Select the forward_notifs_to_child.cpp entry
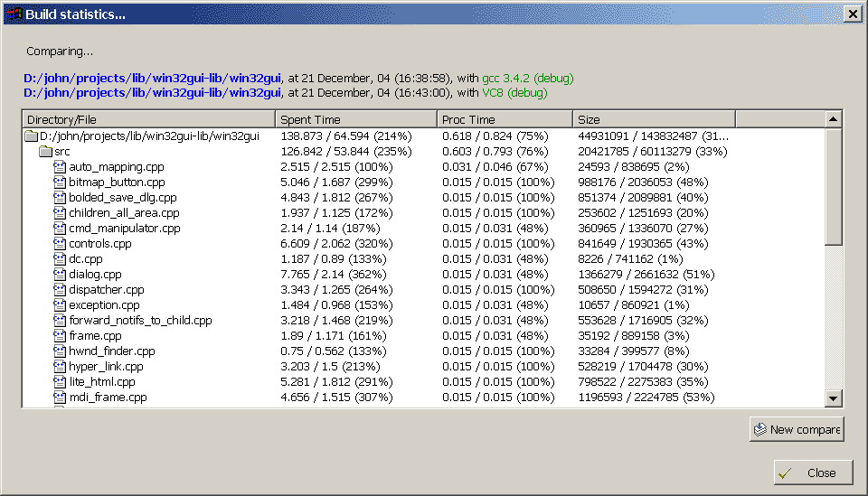Image resolution: width=868 pixels, height=496 pixels. (140, 321)
